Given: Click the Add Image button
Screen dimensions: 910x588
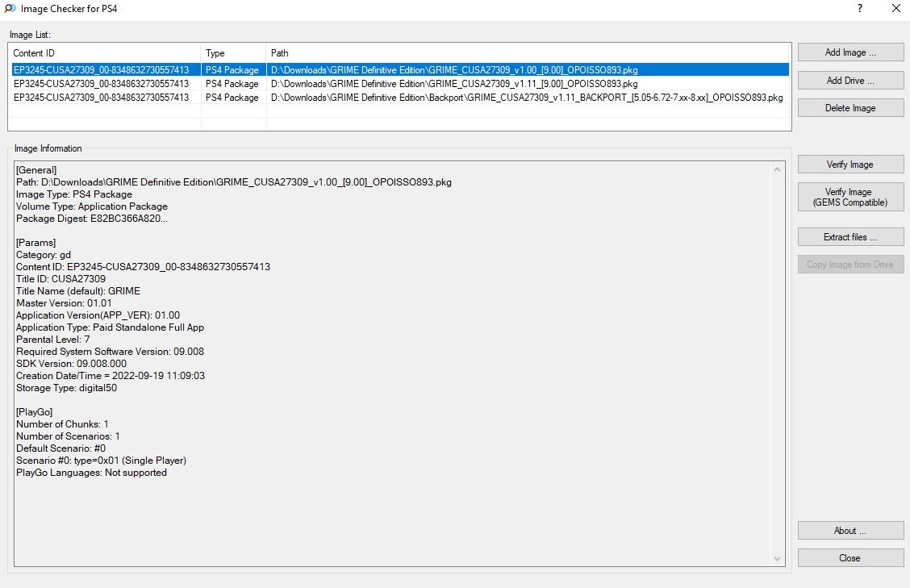Looking at the screenshot, I should coord(850,52).
